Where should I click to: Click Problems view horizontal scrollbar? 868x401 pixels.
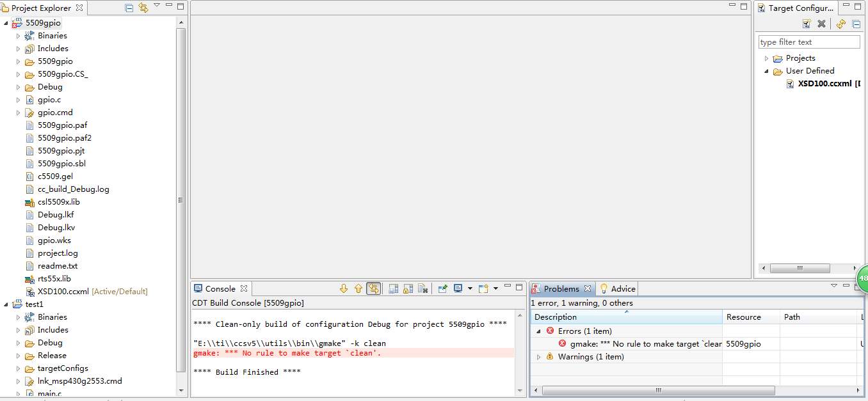[x=658, y=390]
